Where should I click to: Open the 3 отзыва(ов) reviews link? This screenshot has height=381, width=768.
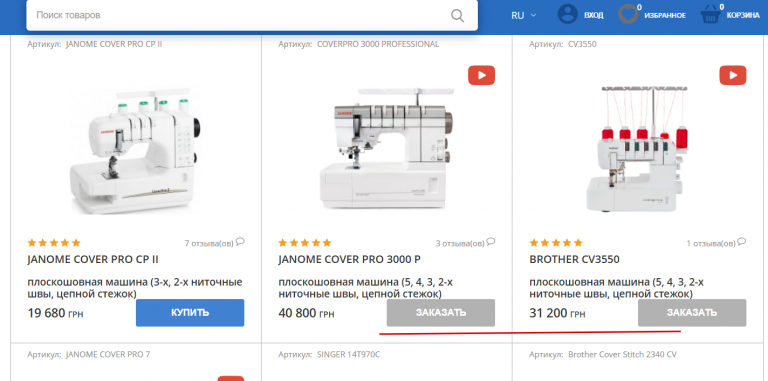pyautogui.click(x=460, y=243)
